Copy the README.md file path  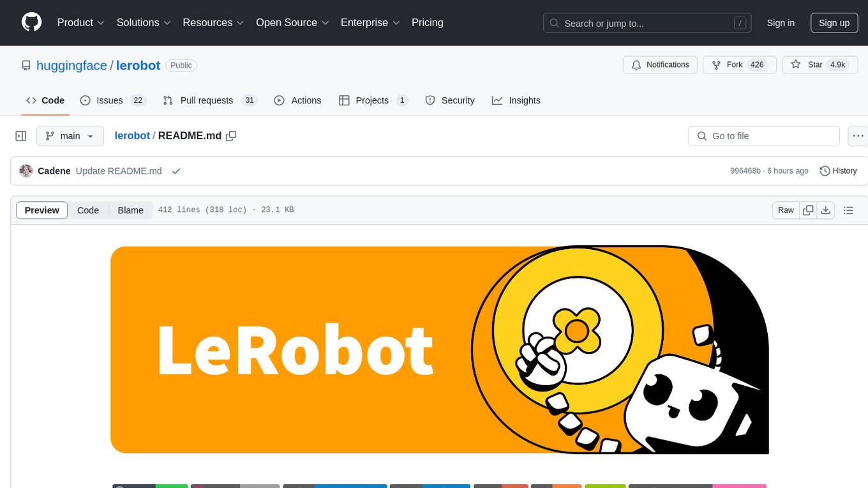pos(231,136)
